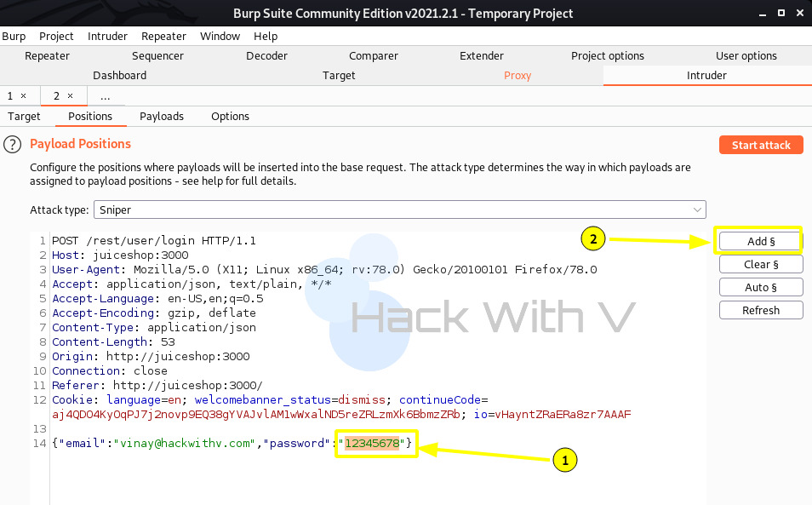Open the Project menu
This screenshot has height=505, width=812.
click(56, 37)
